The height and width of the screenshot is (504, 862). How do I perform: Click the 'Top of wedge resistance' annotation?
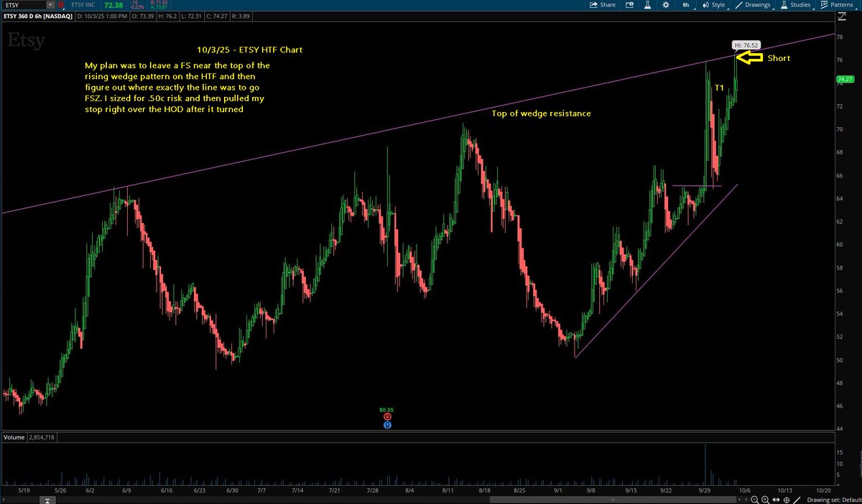pyautogui.click(x=541, y=113)
